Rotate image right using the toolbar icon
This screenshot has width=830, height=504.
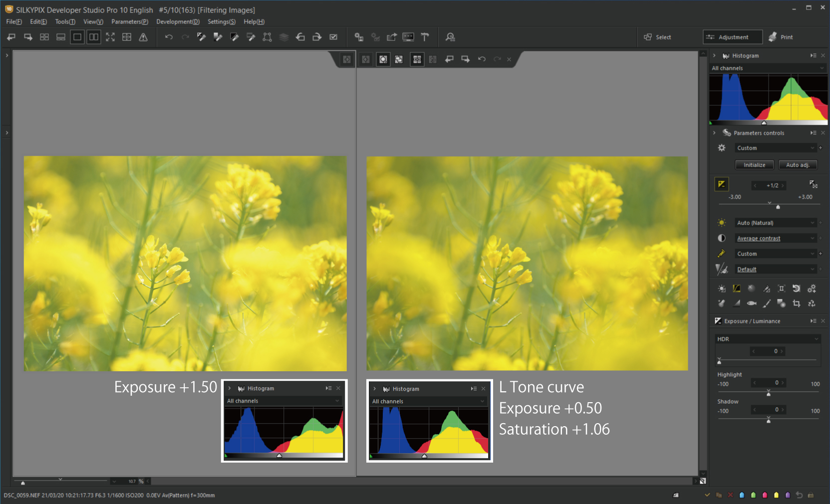[x=317, y=37]
